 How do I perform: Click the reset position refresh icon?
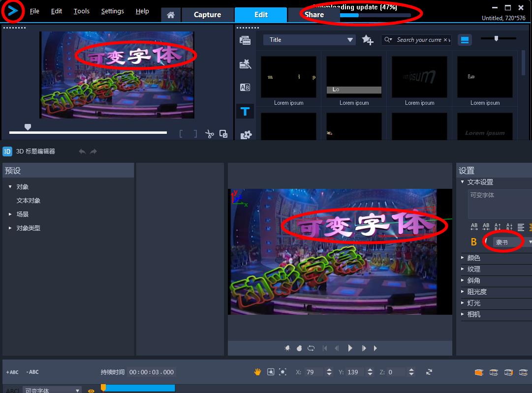429,372
